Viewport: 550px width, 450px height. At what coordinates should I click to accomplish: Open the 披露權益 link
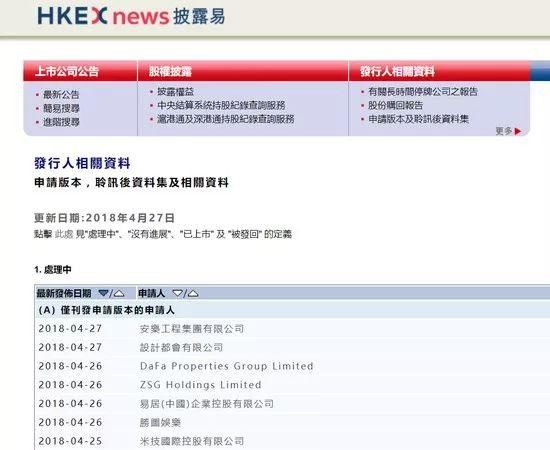click(175, 92)
